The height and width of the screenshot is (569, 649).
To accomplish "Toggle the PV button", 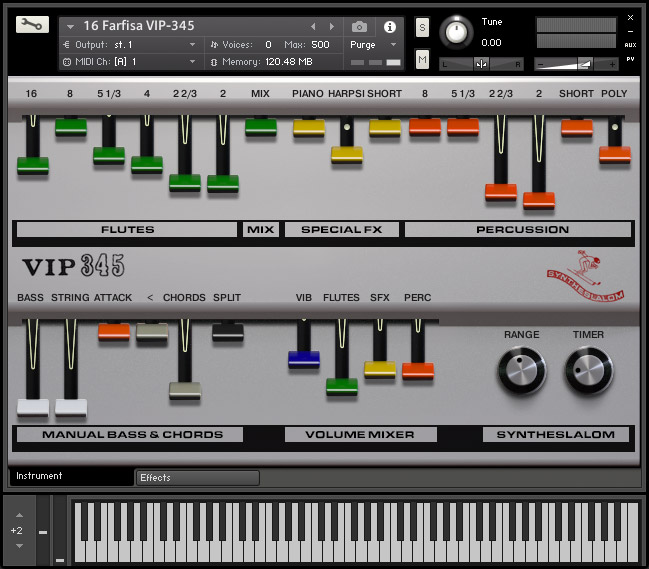I will point(630,59).
